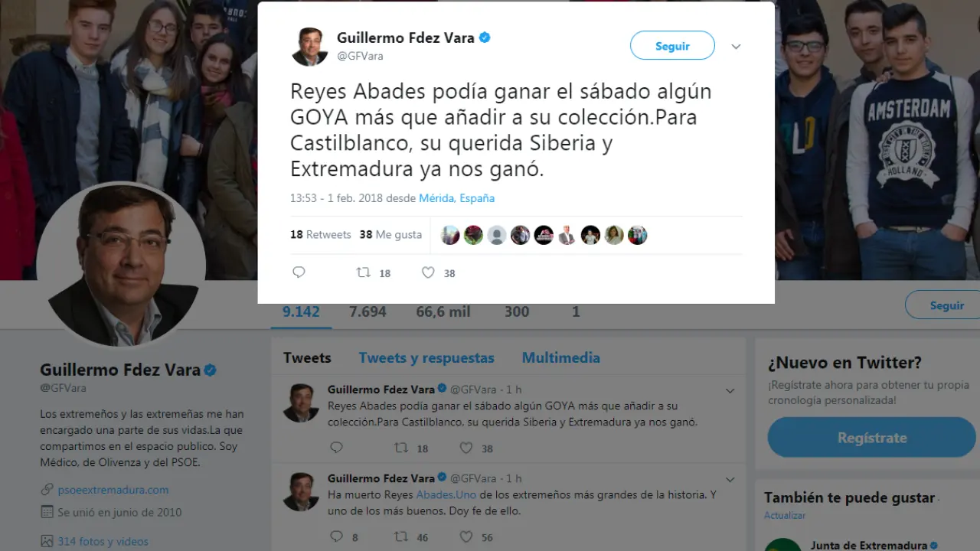Follow Guillermo Fdez Vara via popup Seguir button
This screenshot has height=551, width=980.
[x=672, y=46]
